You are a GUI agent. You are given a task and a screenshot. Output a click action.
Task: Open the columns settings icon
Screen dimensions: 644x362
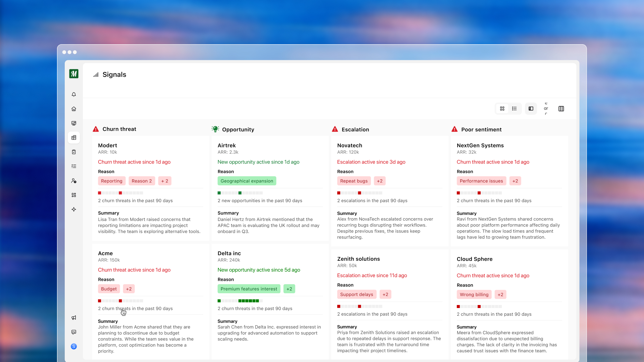(561, 109)
